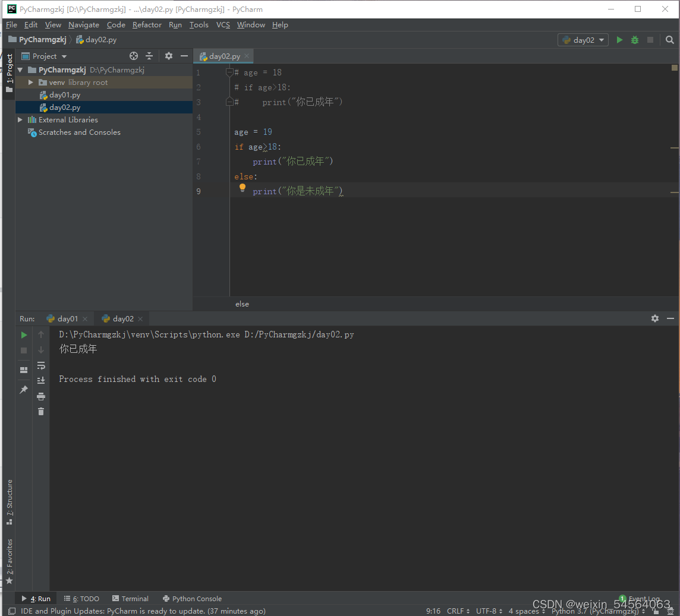The width and height of the screenshot is (680, 616).
Task: Click the warning stripe mark beside line 6
Action: click(x=675, y=148)
